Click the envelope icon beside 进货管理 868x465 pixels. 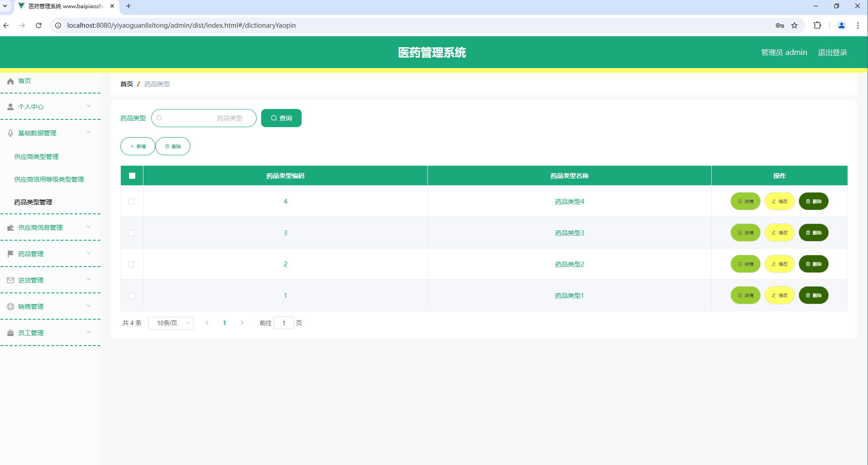click(10, 280)
